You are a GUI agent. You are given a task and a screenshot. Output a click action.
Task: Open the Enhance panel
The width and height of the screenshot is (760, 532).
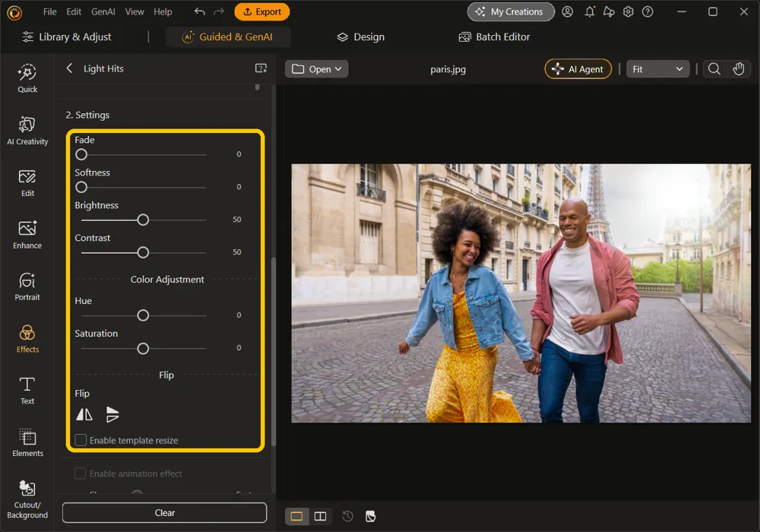pos(27,235)
